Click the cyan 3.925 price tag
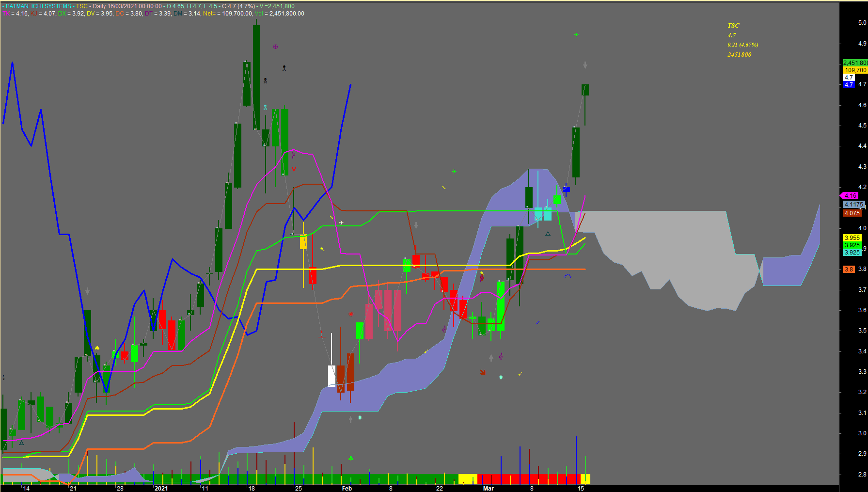The image size is (868, 492). pyautogui.click(x=852, y=253)
